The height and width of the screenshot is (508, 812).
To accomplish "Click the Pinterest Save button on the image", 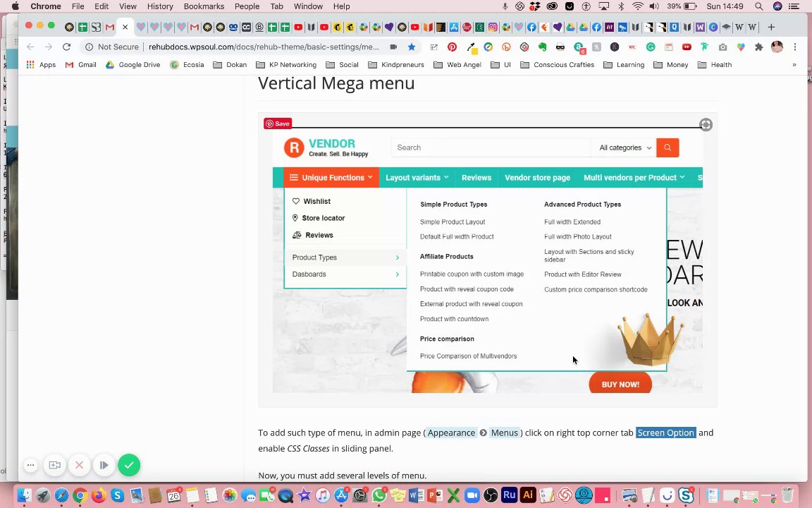I will point(278,123).
